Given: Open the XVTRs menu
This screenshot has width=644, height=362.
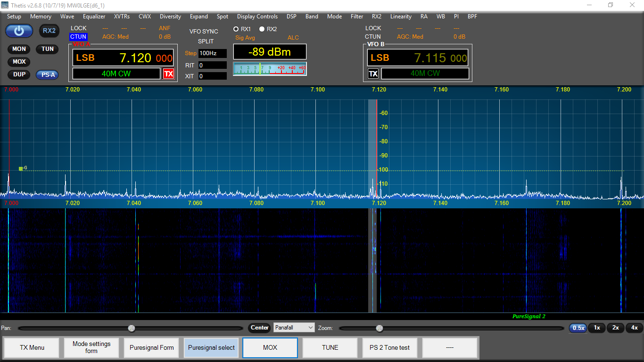Looking at the screenshot, I should point(122,16).
